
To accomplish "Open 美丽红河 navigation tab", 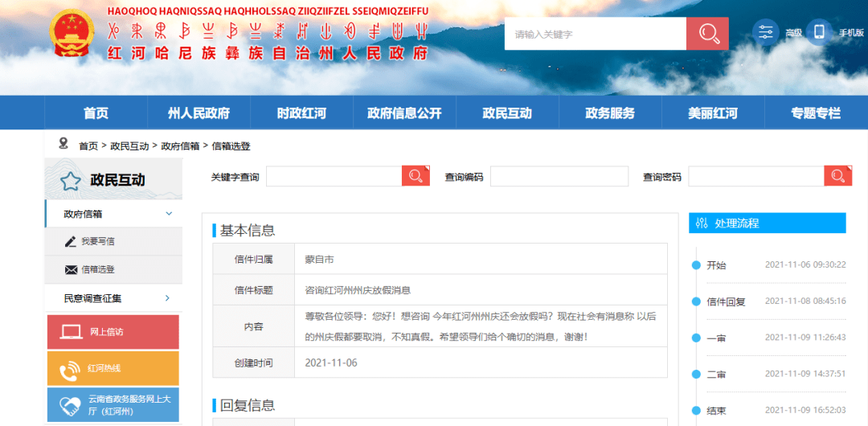I will pos(713,113).
